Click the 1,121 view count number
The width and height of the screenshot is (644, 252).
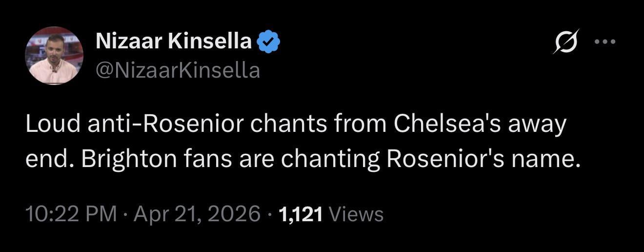coord(301,214)
